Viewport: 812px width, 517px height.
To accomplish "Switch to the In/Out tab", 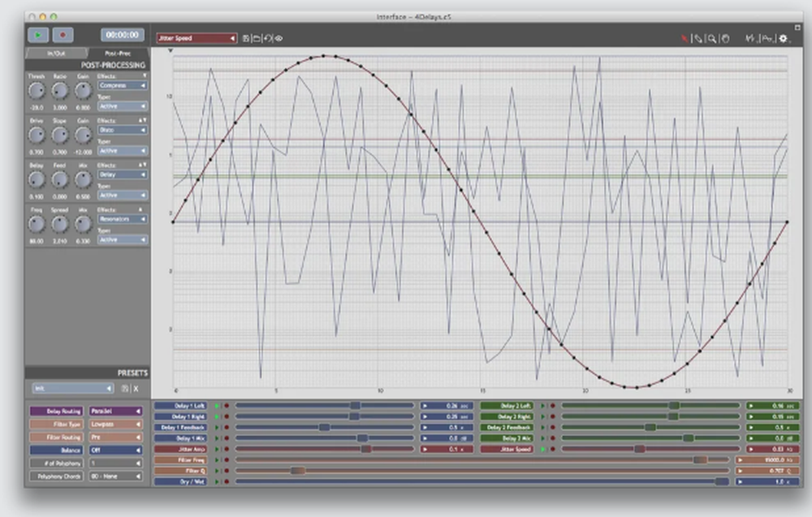I will (x=56, y=54).
